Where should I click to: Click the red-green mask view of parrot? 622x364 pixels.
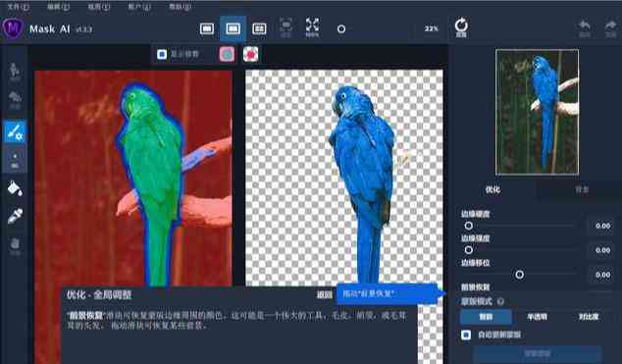click(x=133, y=178)
